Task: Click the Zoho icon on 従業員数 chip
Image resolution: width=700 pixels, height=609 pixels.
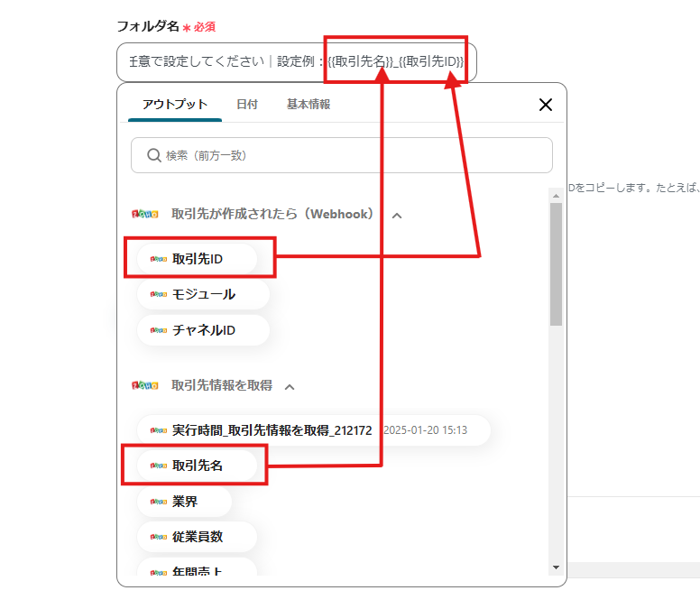Action: tap(159, 537)
